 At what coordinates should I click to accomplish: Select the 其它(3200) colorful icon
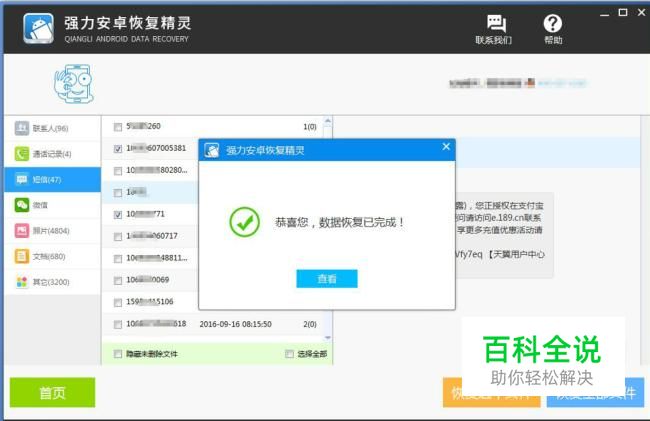[x=22, y=282]
